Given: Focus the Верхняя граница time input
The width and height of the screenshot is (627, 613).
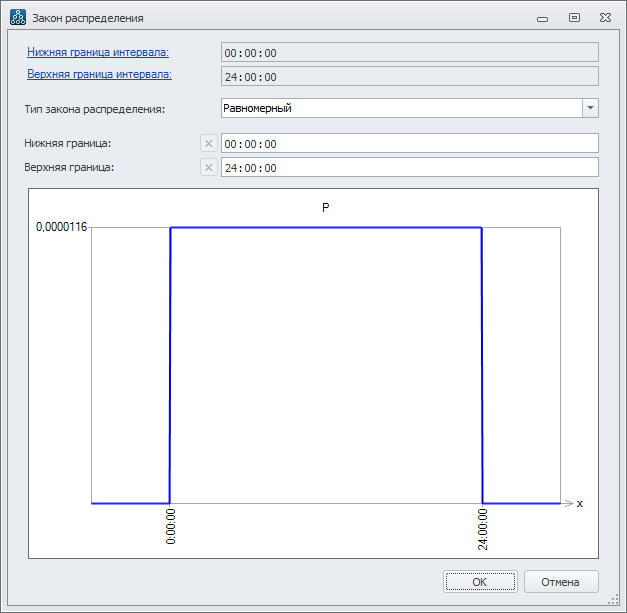Looking at the screenshot, I should click(x=409, y=167).
